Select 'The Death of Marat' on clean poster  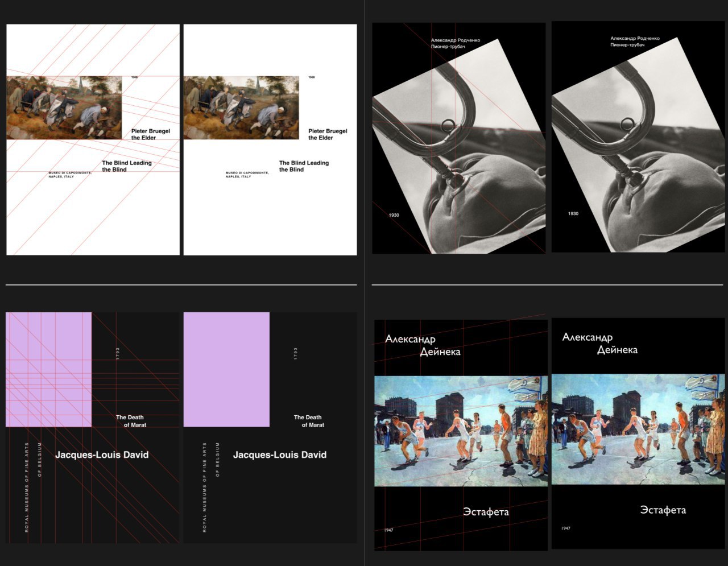coord(309,421)
